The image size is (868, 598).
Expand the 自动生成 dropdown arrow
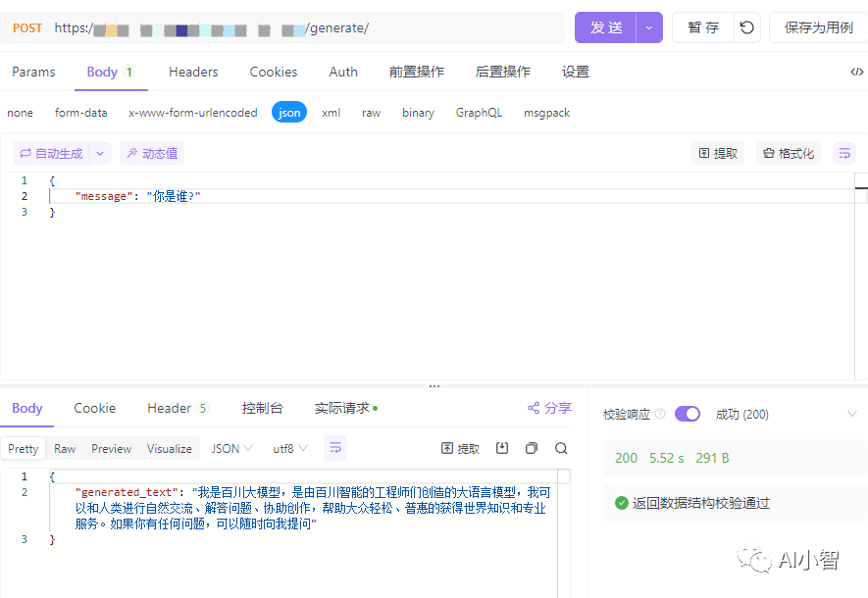click(x=100, y=153)
